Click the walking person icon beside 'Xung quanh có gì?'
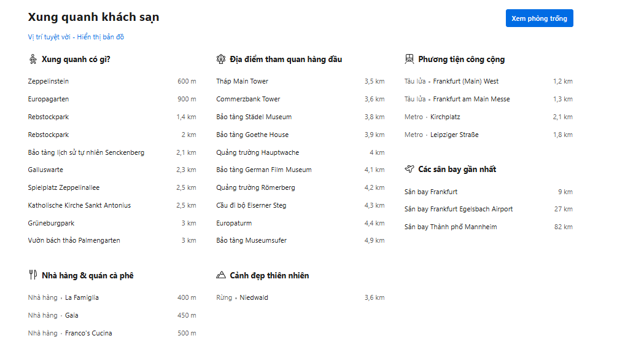 (33, 60)
